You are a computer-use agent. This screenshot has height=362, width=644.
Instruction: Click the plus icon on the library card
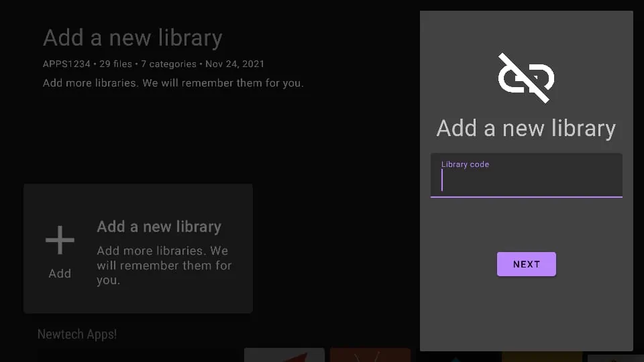click(60, 240)
